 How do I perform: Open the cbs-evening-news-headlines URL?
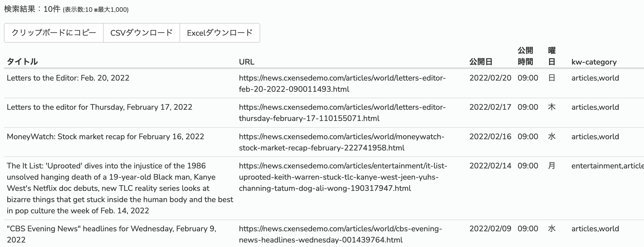[x=341, y=234]
